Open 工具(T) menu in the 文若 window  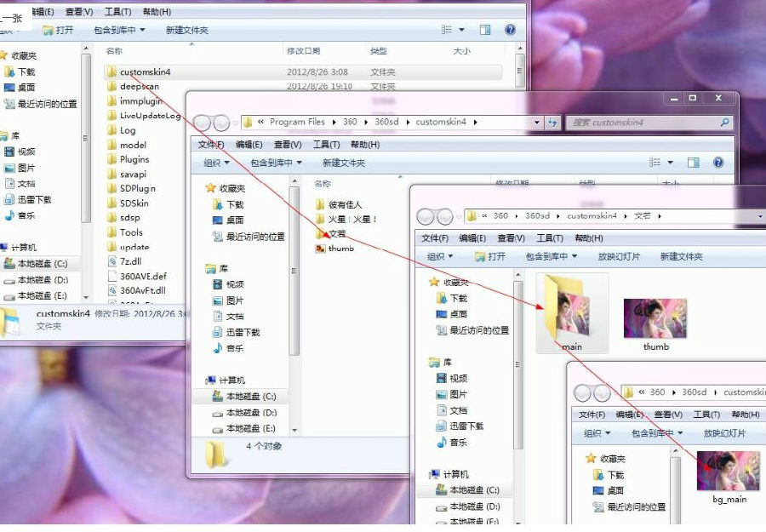(x=550, y=237)
